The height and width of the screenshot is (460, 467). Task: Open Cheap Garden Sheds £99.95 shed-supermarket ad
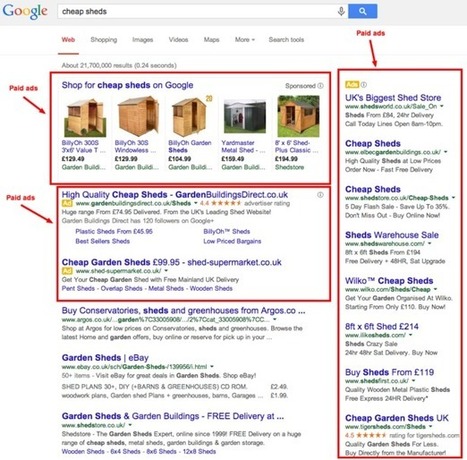pos(172,262)
